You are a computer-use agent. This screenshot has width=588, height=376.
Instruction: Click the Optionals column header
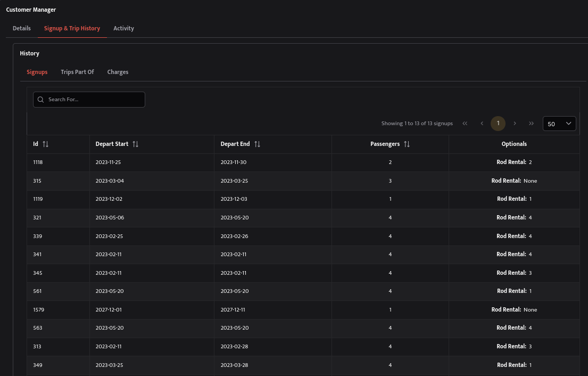click(x=514, y=144)
